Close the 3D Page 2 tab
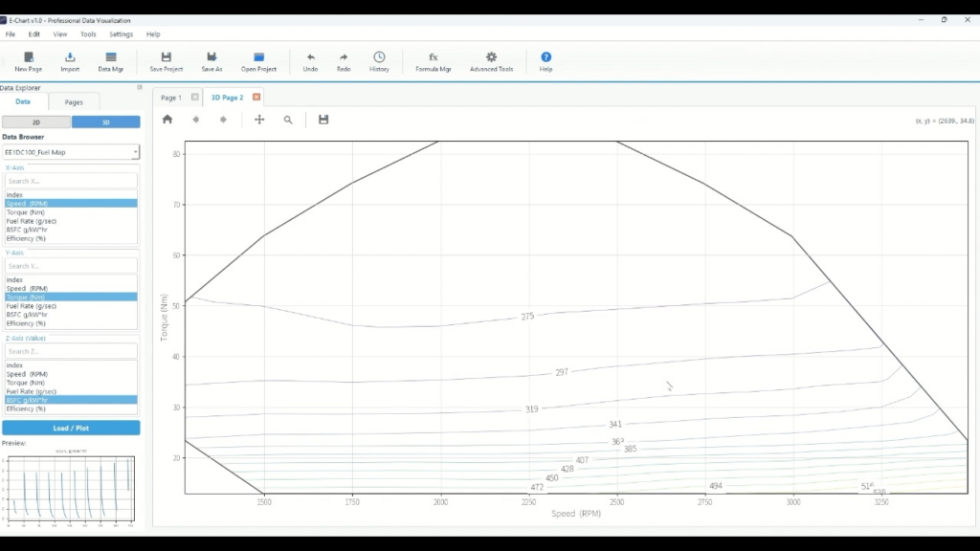The width and height of the screenshot is (980, 551). (256, 98)
